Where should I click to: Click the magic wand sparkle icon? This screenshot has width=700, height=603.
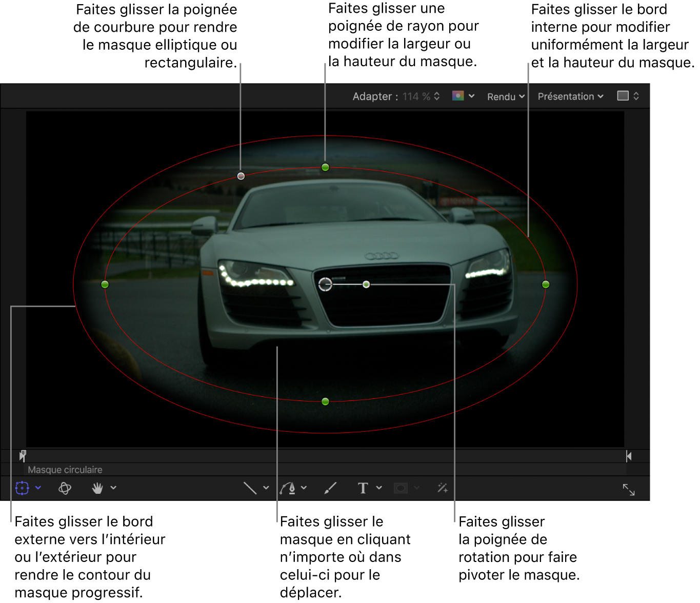443,488
